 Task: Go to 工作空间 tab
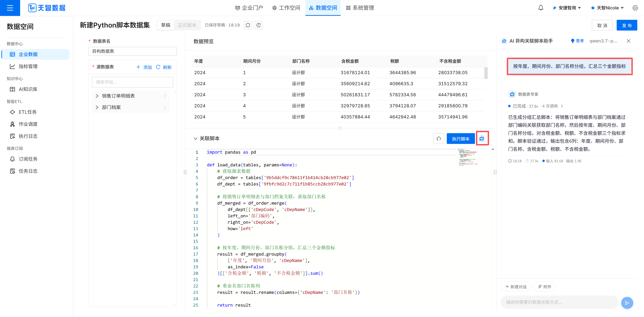(286, 8)
